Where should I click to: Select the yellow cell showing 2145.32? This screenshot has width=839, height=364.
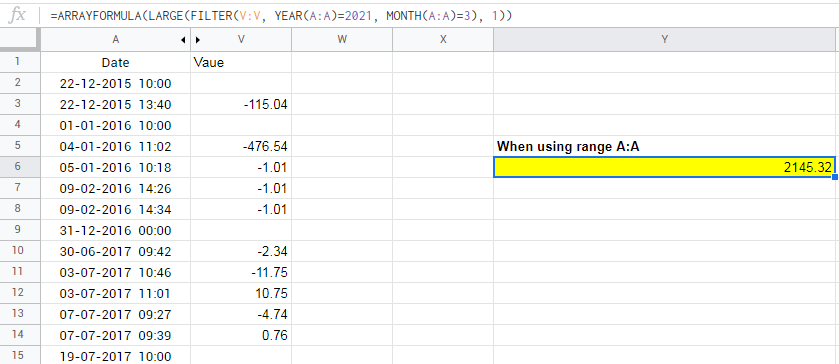click(665, 167)
